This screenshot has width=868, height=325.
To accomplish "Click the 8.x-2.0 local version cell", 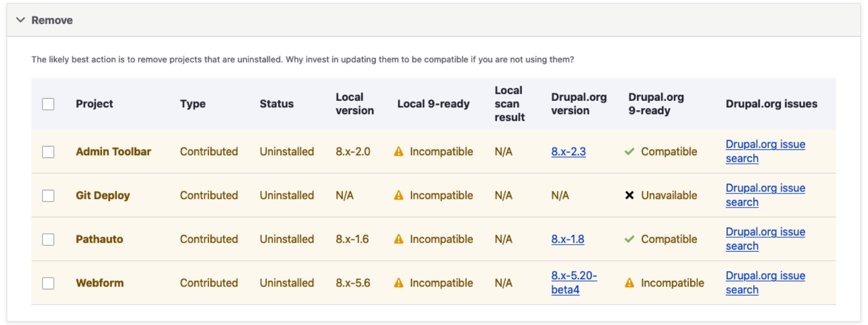I will [353, 151].
